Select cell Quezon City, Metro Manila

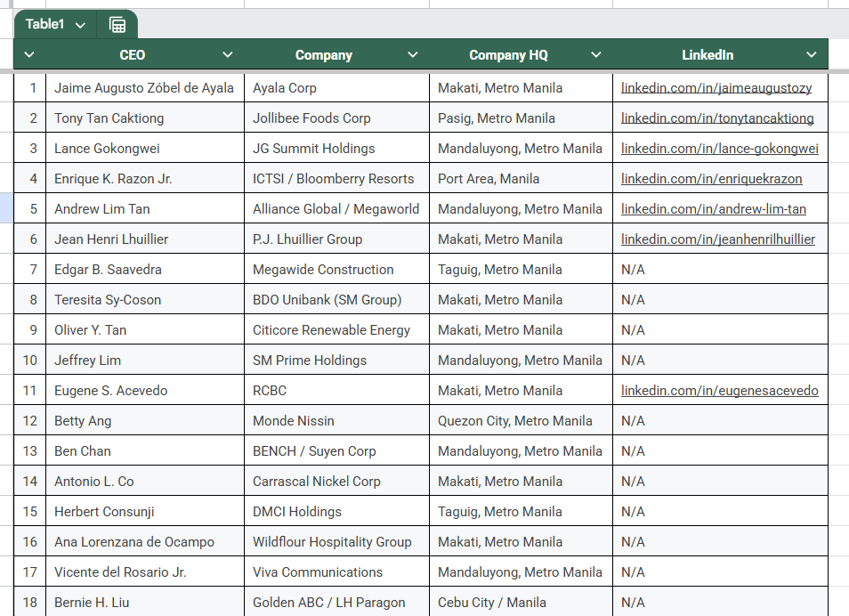pyautogui.click(x=521, y=421)
